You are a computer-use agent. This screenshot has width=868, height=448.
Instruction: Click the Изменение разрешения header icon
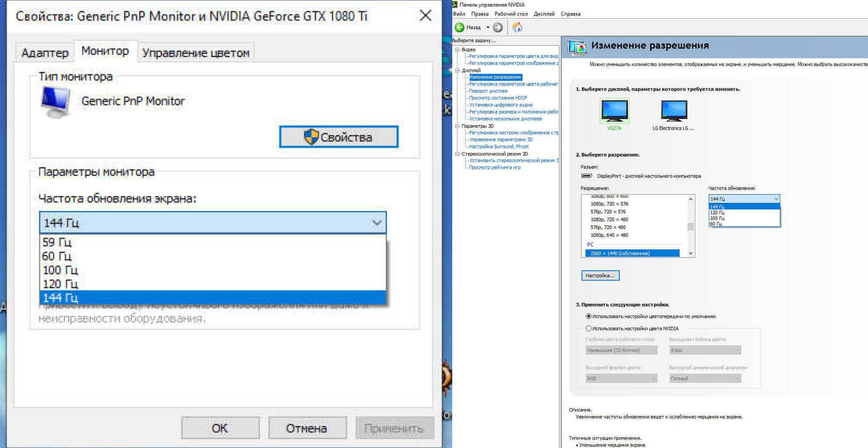(577, 47)
